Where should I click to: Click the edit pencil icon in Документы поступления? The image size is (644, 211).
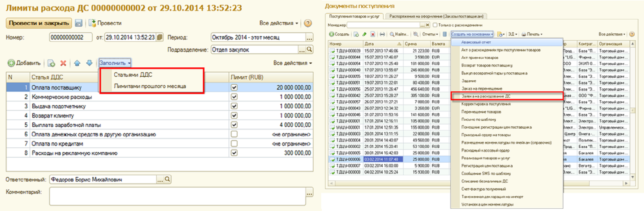pos(364,34)
